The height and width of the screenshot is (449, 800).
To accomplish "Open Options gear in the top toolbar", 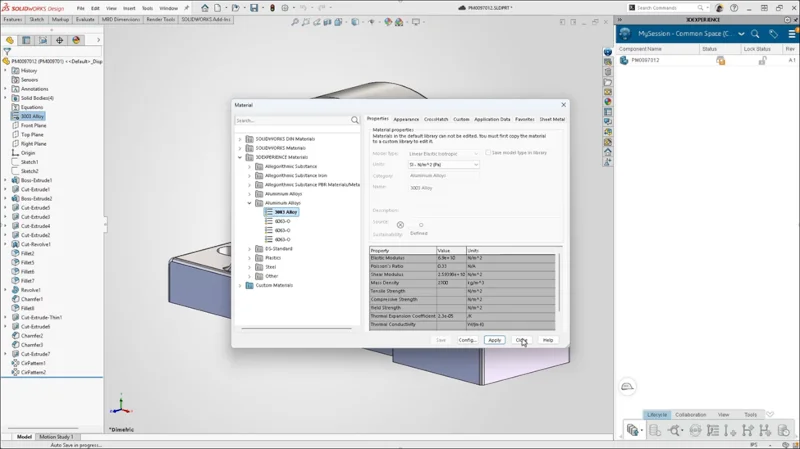I will [285, 8].
